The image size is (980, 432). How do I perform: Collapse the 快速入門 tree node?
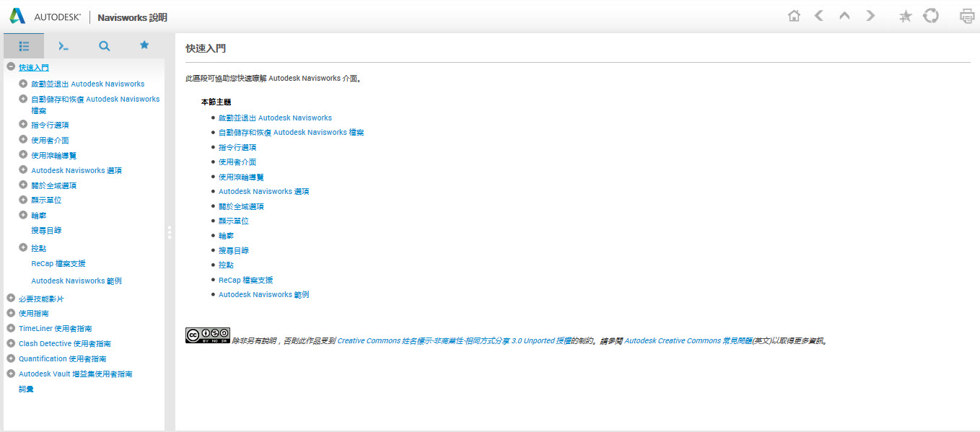coord(11,67)
